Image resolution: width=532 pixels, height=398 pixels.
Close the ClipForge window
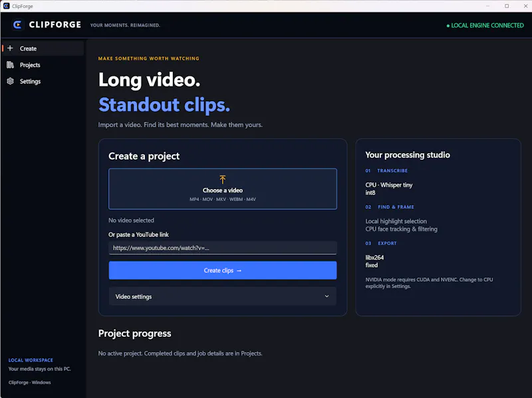point(525,6)
